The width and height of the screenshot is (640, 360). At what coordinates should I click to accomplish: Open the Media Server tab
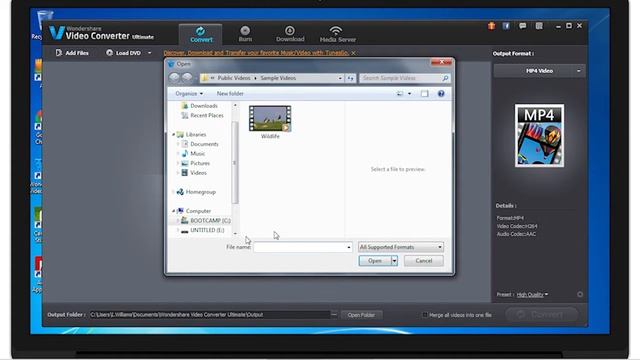(337, 35)
